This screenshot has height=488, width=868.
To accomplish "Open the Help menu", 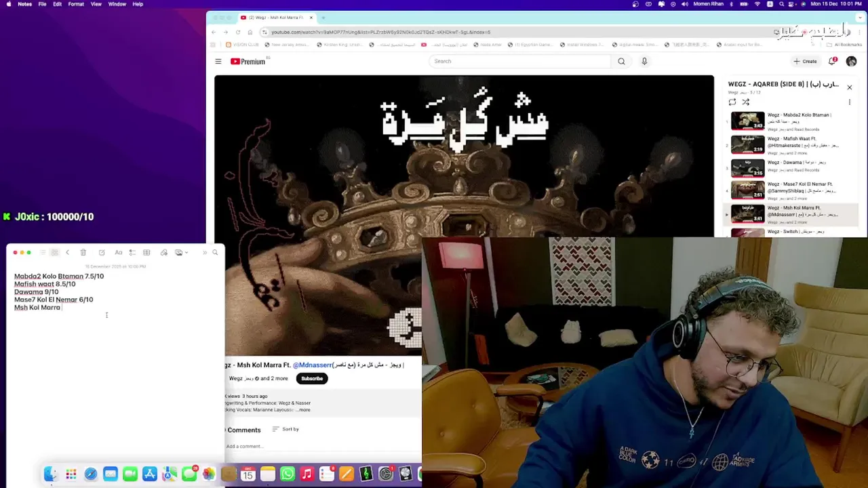I will point(138,4).
